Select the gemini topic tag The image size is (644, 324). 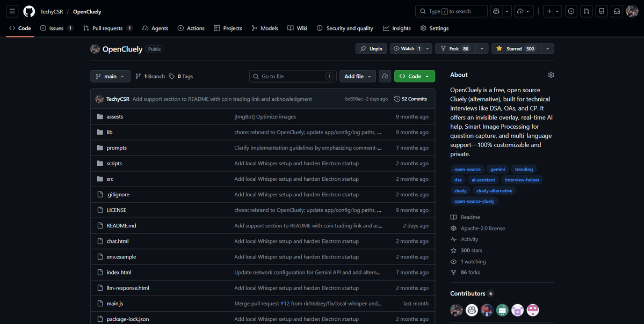pos(498,170)
